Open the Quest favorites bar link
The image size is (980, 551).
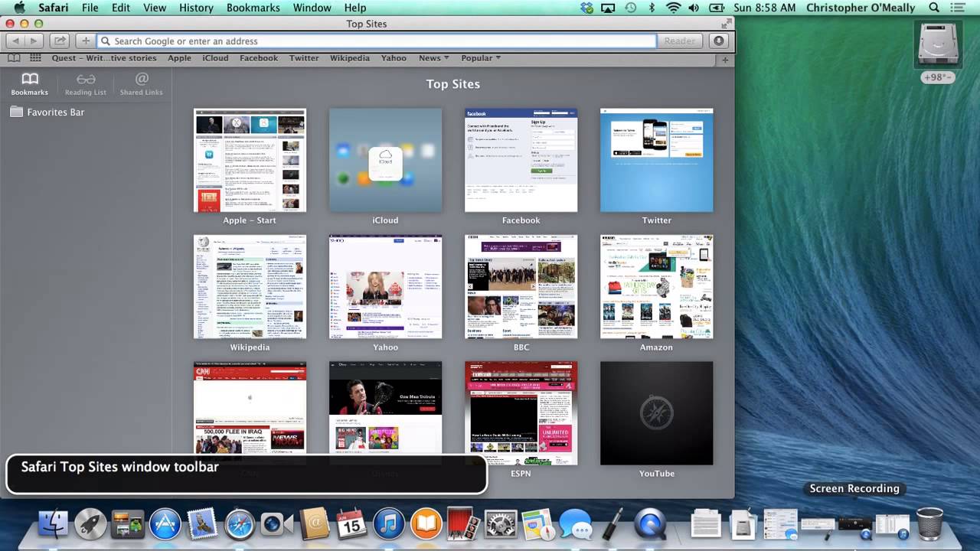(104, 58)
